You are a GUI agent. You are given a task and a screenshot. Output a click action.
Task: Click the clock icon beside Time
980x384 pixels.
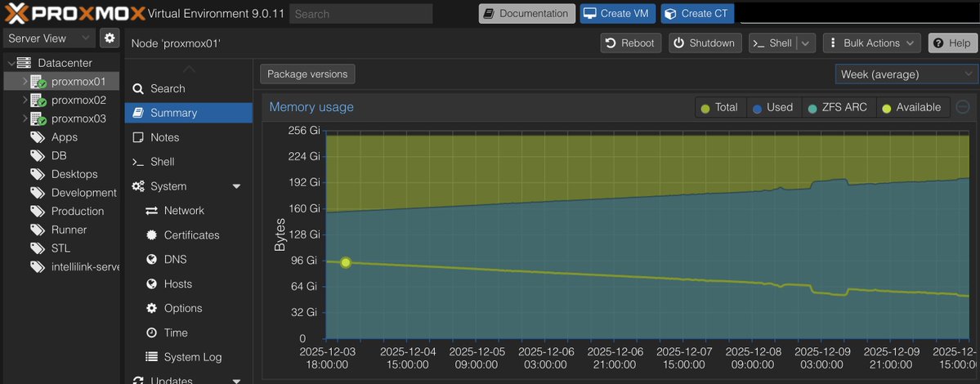[x=151, y=333]
